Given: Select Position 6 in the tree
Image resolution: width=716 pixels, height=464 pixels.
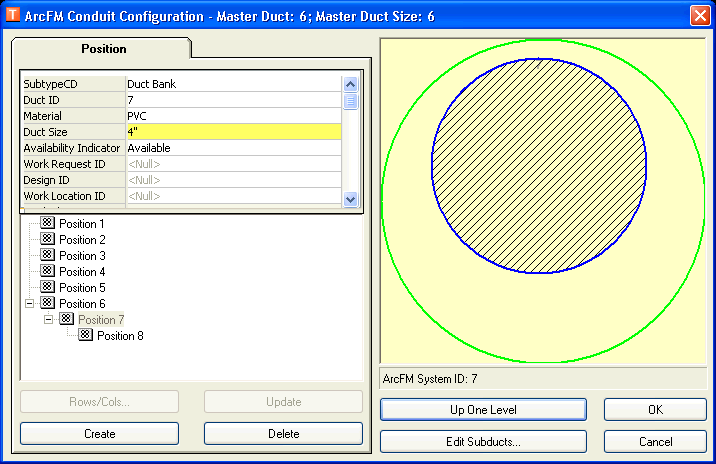Looking at the screenshot, I should (82, 304).
